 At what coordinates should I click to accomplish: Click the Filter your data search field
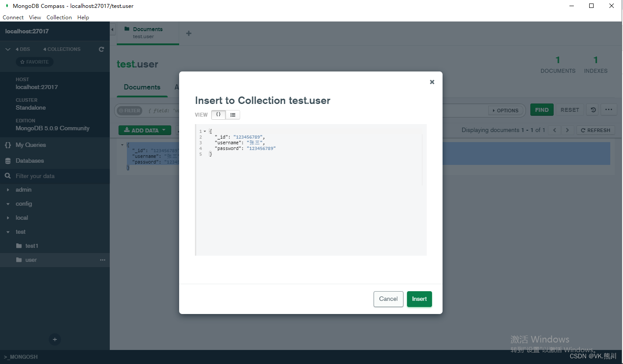click(55, 176)
